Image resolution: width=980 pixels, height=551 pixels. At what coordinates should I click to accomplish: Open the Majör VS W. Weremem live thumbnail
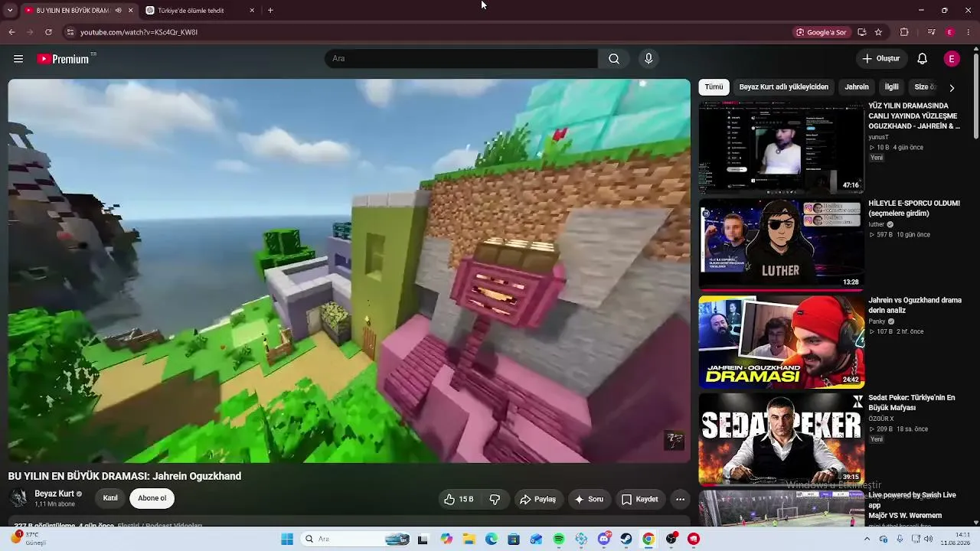click(781, 508)
